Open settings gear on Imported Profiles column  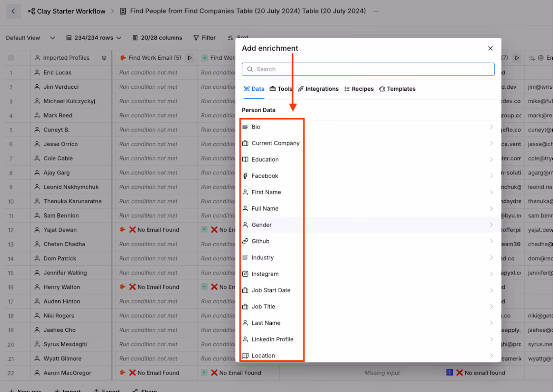104,58
